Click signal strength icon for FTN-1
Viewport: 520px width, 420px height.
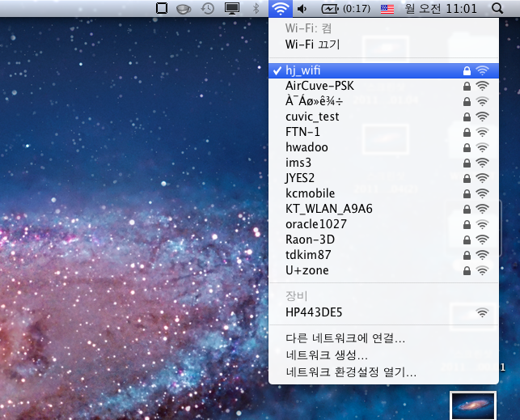click(482, 132)
